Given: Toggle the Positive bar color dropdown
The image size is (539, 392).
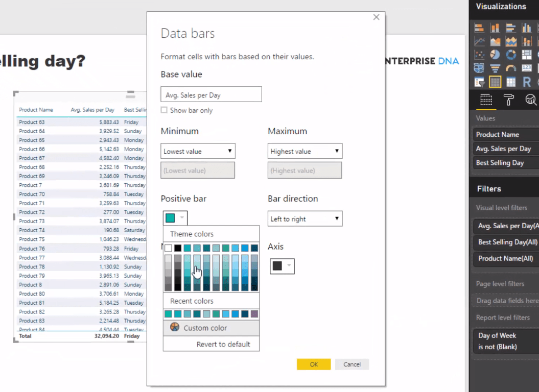Looking at the screenshot, I should [x=175, y=218].
